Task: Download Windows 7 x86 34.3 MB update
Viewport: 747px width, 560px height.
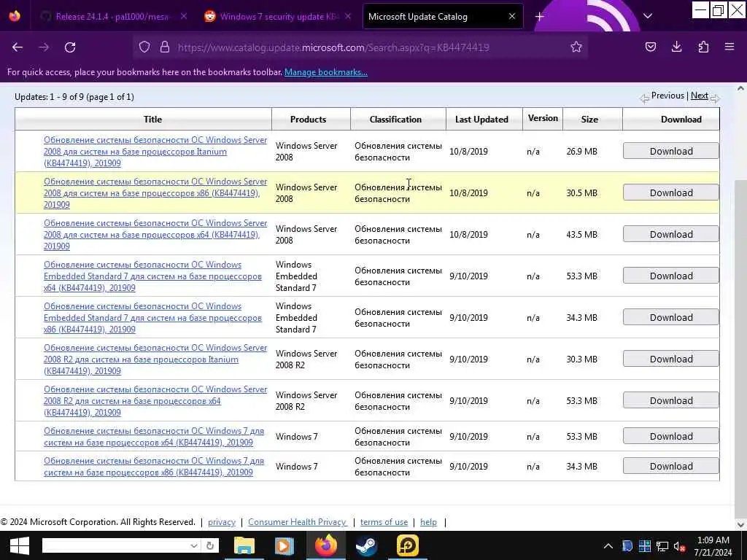Action: [x=671, y=466]
